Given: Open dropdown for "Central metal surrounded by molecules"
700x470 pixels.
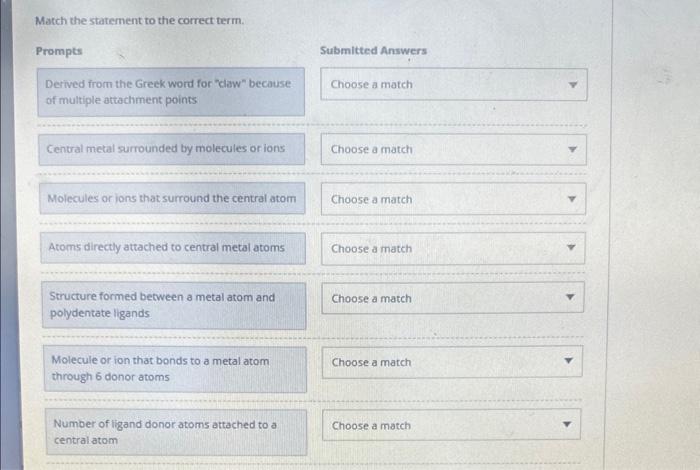Looking at the screenshot, I should (454, 150).
